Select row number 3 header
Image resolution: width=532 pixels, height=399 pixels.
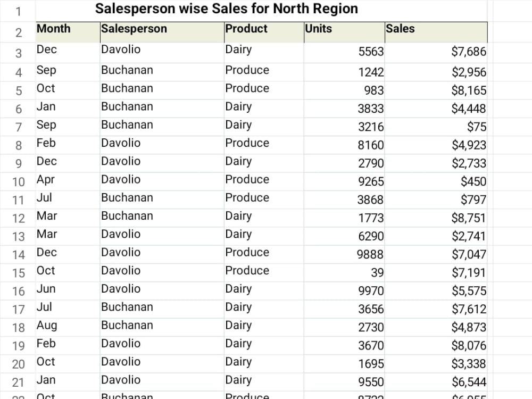[x=18, y=53]
